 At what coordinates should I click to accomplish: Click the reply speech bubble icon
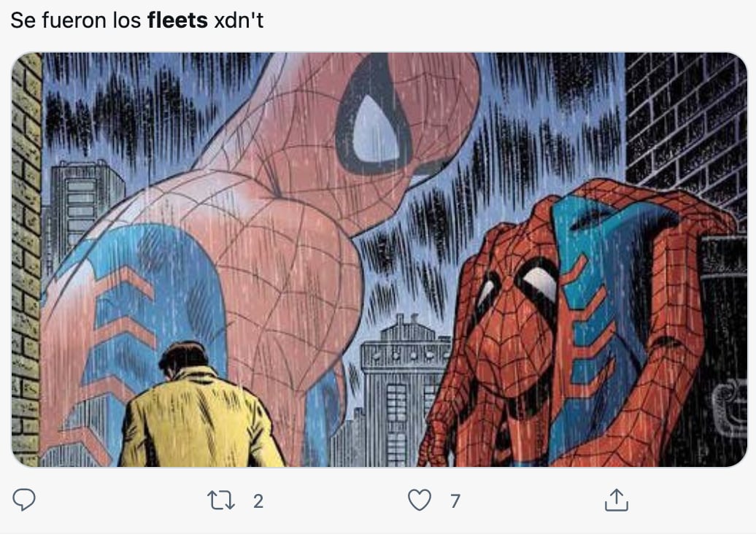(x=24, y=500)
